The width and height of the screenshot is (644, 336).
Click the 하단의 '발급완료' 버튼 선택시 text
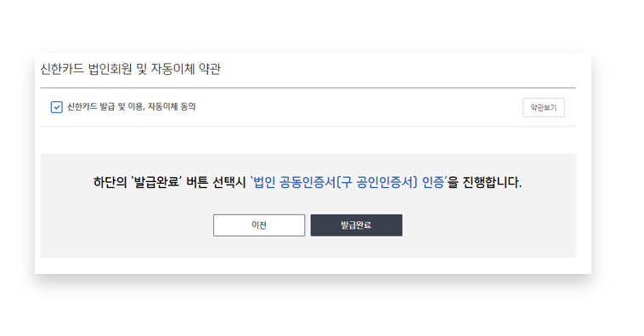(x=170, y=182)
